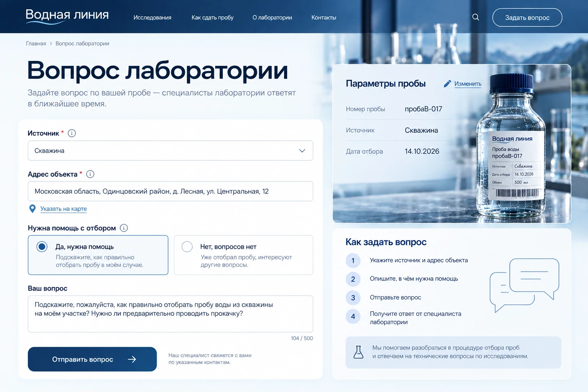Click the Задать вопрос header button
This screenshot has width=588, height=392.
pyautogui.click(x=527, y=18)
